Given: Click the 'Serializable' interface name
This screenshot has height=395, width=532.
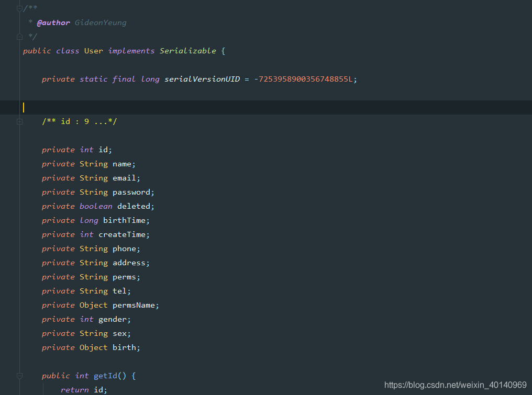Looking at the screenshot, I should (x=188, y=50).
